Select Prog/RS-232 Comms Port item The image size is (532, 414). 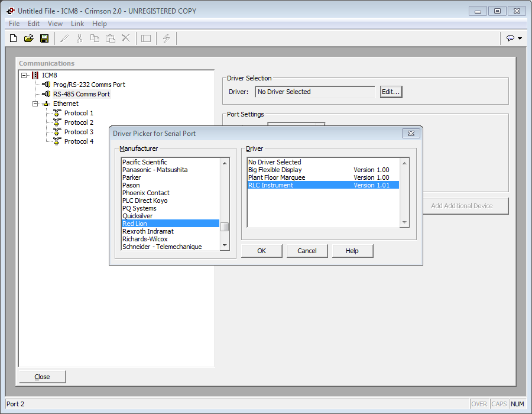pyautogui.click(x=89, y=85)
